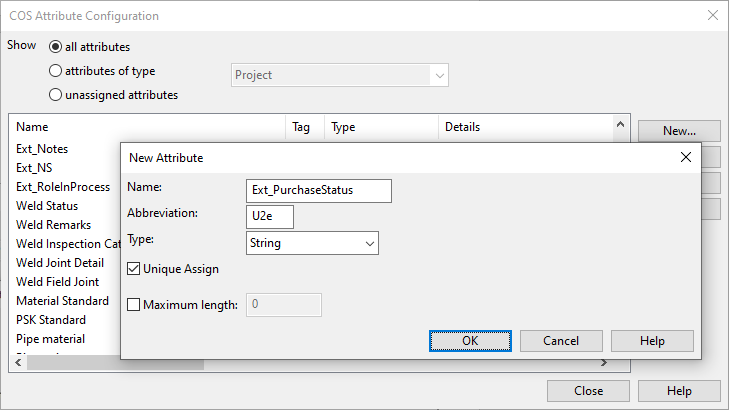Viewport: 729px width, 410px height.
Task: Click the Close button at bottom
Action: click(588, 391)
